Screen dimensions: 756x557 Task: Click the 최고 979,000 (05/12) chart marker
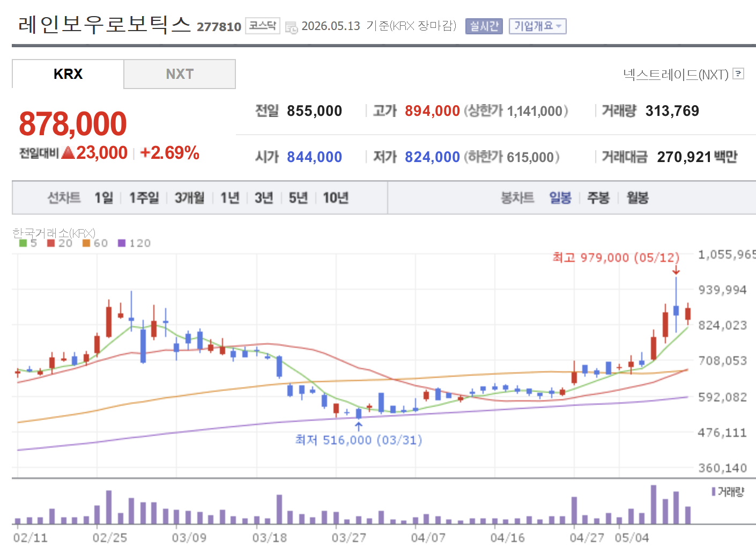(616, 258)
